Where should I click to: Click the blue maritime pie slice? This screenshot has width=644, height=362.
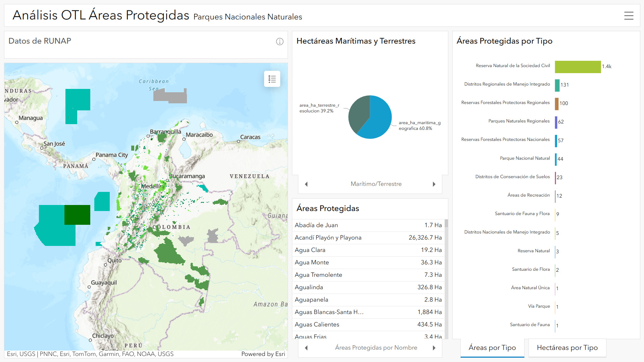click(378, 119)
